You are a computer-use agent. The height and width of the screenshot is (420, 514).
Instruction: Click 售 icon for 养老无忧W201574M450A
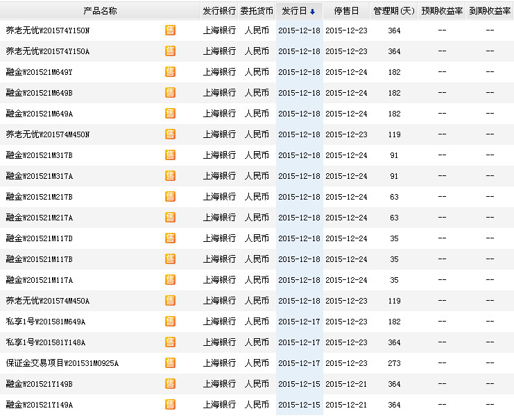[x=170, y=301]
